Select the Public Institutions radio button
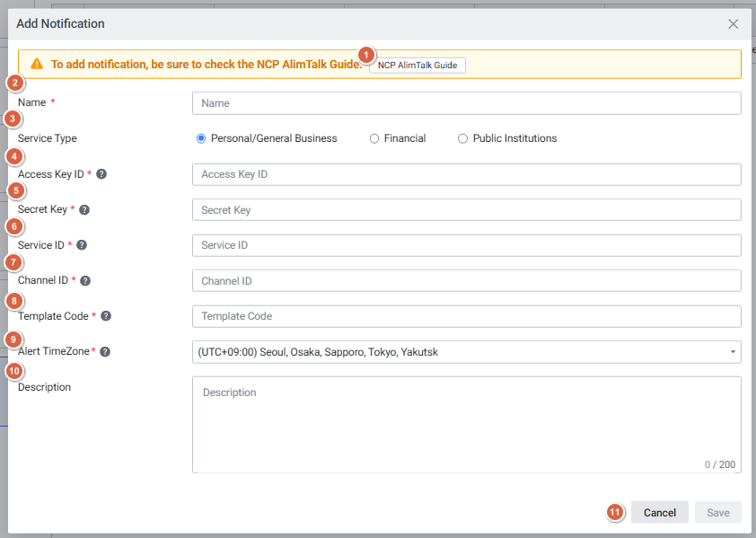The width and height of the screenshot is (756, 538). [463, 139]
